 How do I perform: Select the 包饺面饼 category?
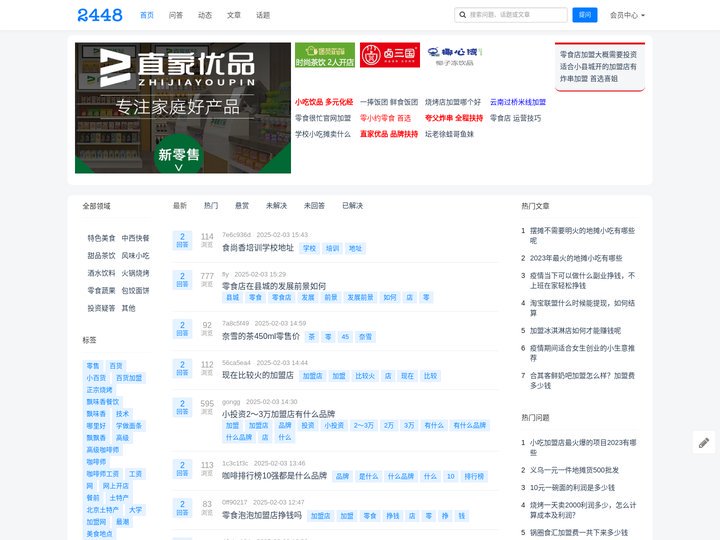point(135,291)
